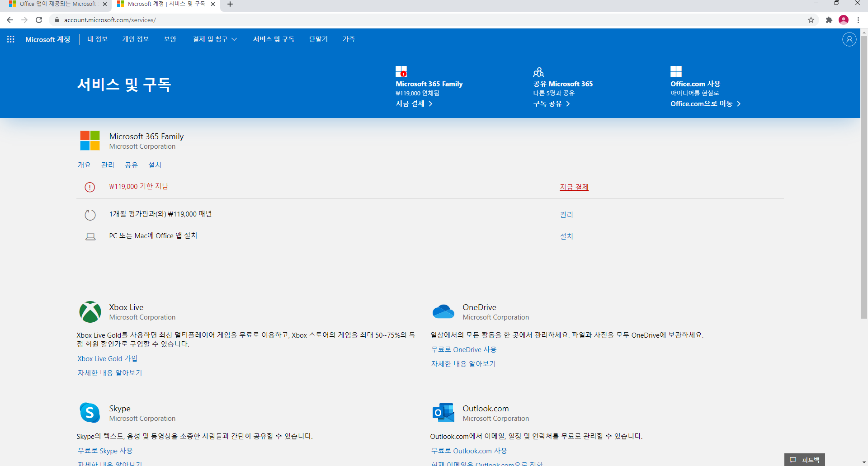Click the site lock icon in address bar
Screen dimensions: 868x466
[x=57, y=20]
